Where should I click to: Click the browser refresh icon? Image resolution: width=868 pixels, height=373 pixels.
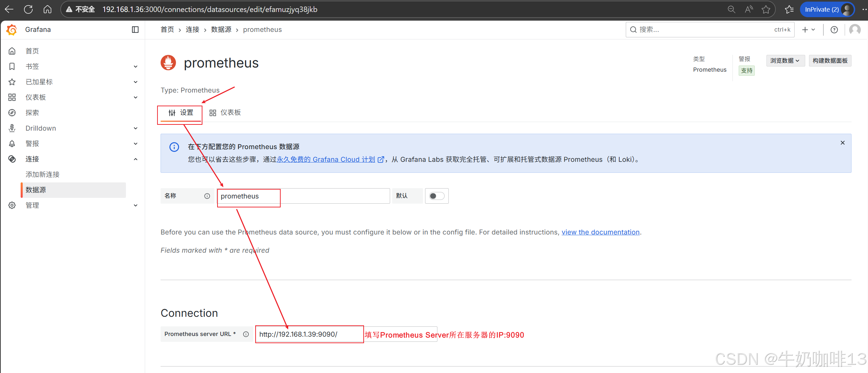[x=28, y=9]
